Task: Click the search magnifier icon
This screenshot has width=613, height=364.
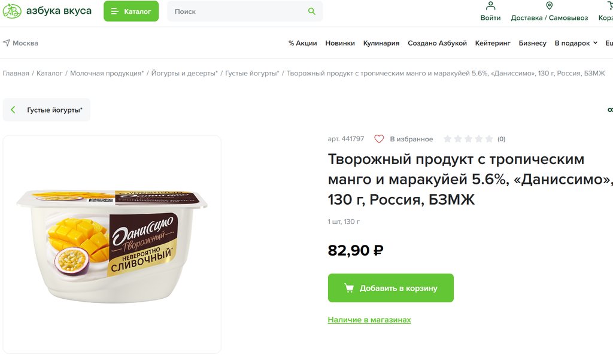Action: pos(311,11)
